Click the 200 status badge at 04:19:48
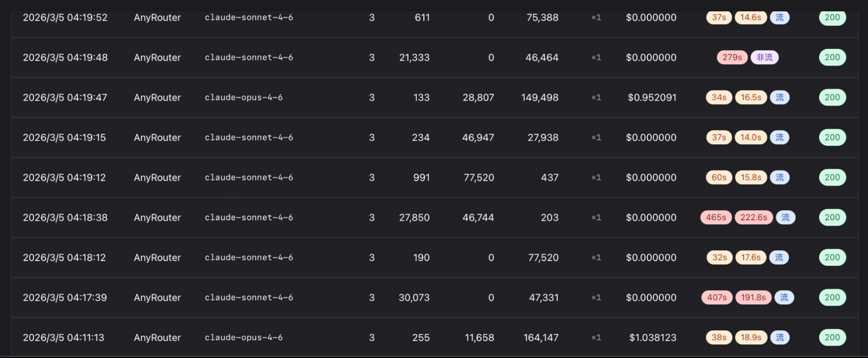This screenshot has height=358, width=868. click(x=832, y=58)
